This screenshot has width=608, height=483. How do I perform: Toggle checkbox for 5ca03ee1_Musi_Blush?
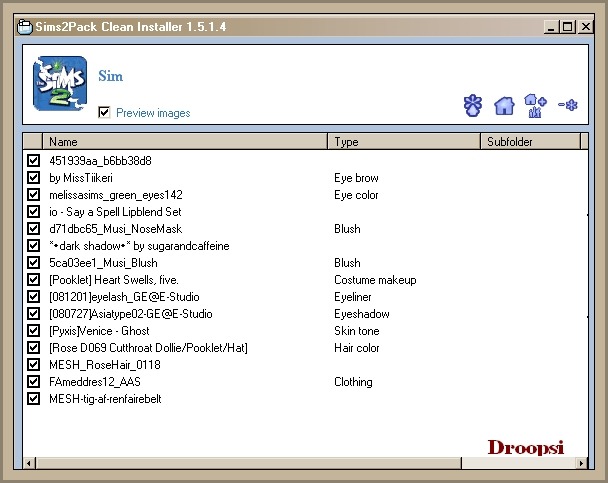(x=33, y=262)
